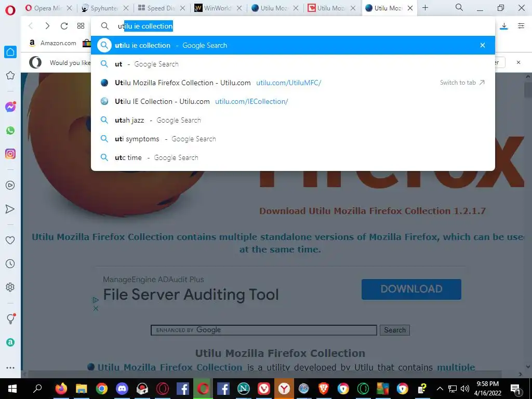Click the Google custom search field

click(x=263, y=330)
